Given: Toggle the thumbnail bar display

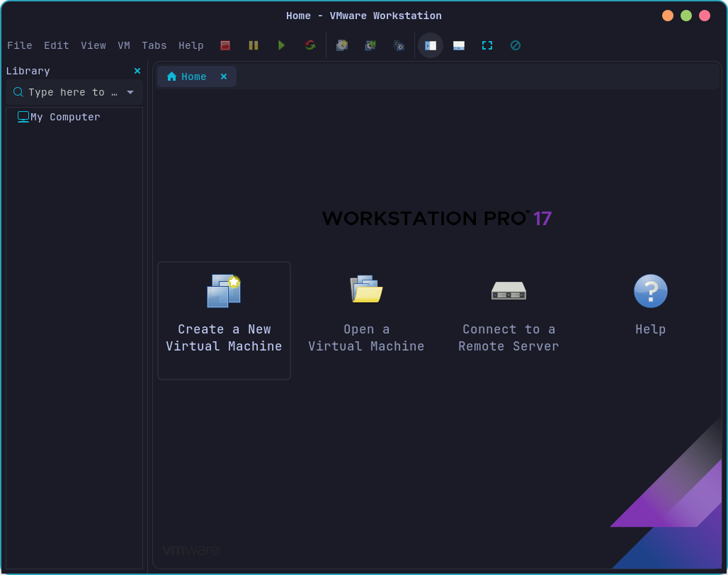Looking at the screenshot, I should (x=459, y=45).
